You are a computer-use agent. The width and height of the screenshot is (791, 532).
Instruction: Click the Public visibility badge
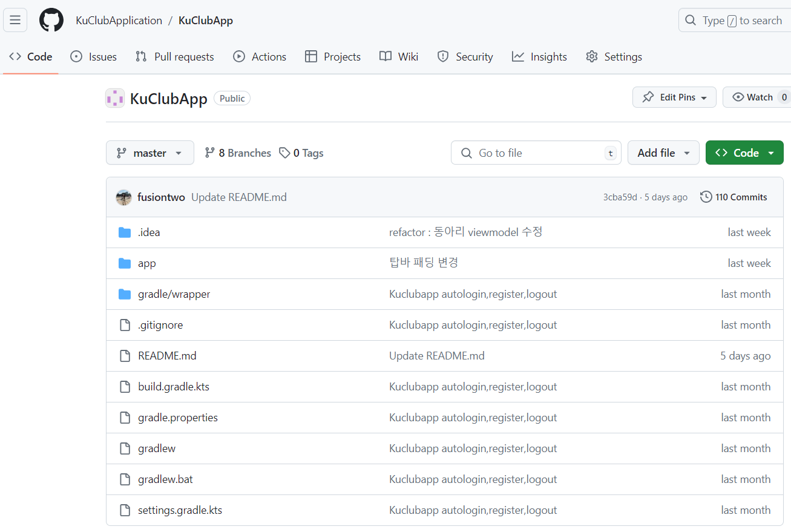(232, 99)
